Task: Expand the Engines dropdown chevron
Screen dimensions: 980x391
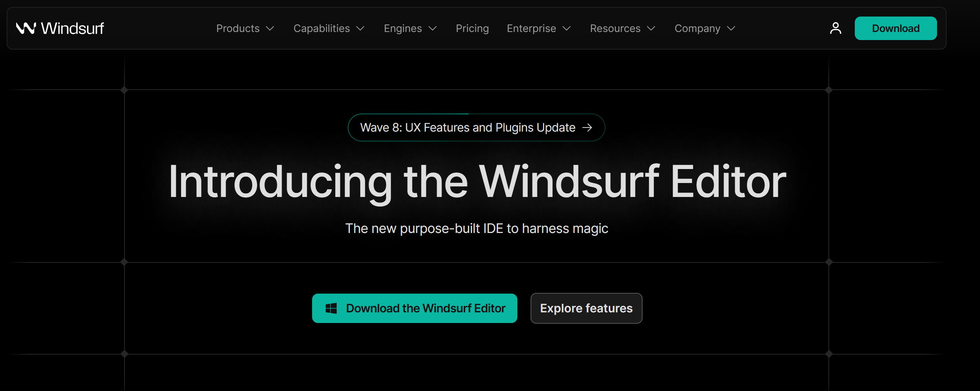Action: pyautogui.click(x=433, y=29)
